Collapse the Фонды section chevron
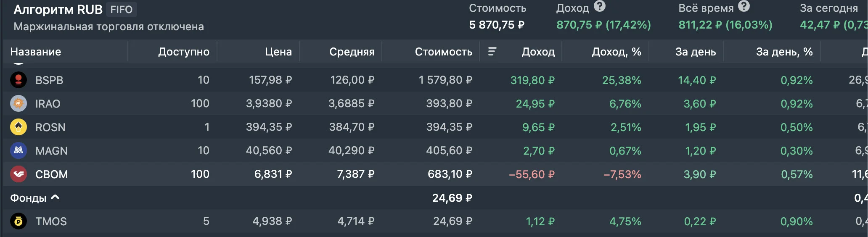 click(55, 197)
